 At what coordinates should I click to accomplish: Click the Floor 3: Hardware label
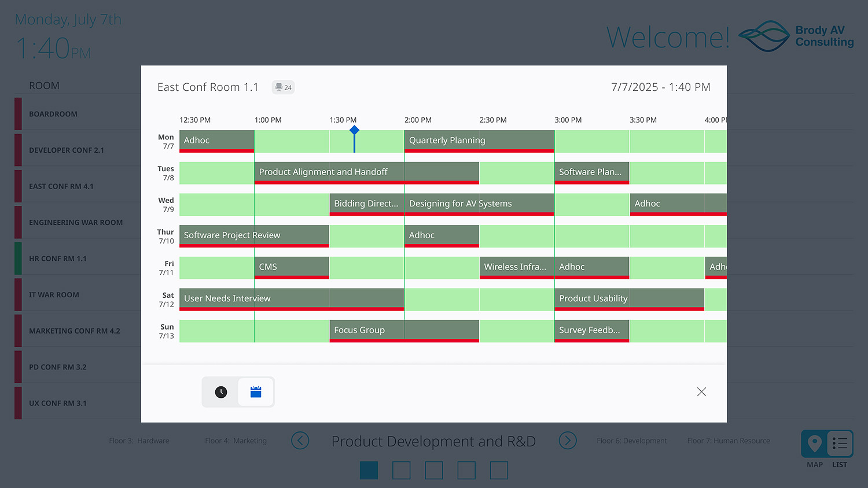139,441
